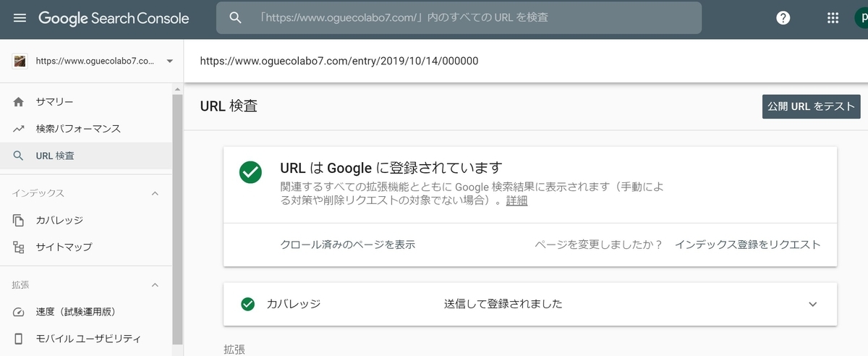Open the hamburger main menu
868x356 pixels.
point(20,18)
